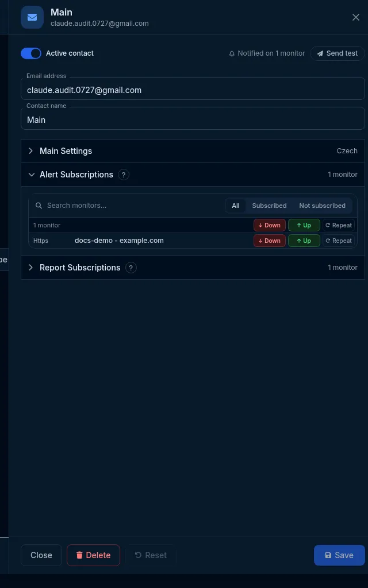Toggle Repeat alerts for all monitors in header row
This screenshot has height=588, width=368.
pos(339,225)
